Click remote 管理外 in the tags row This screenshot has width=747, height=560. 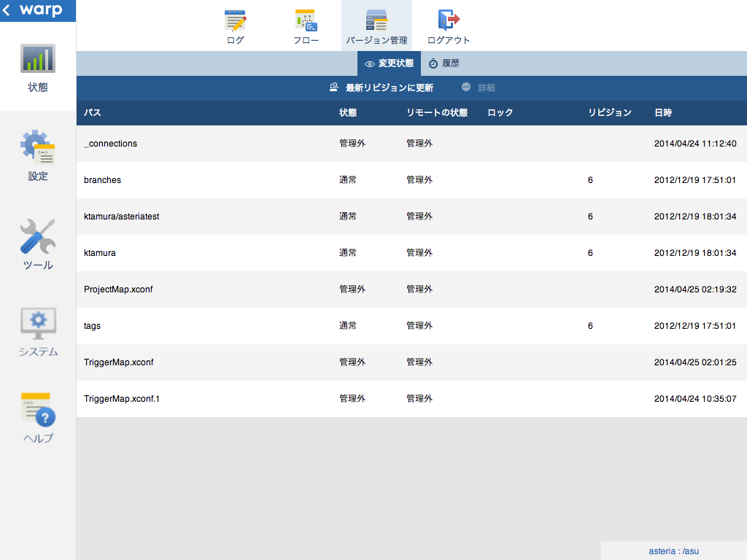pos(419,326)
